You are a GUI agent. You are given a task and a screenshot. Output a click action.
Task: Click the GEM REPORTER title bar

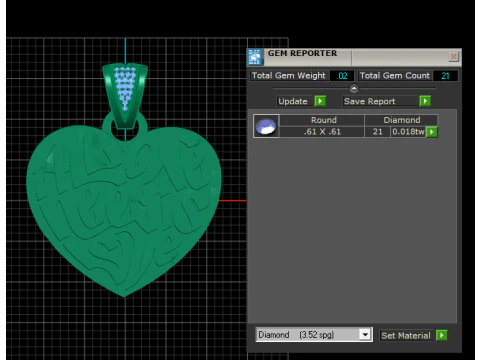353,57
